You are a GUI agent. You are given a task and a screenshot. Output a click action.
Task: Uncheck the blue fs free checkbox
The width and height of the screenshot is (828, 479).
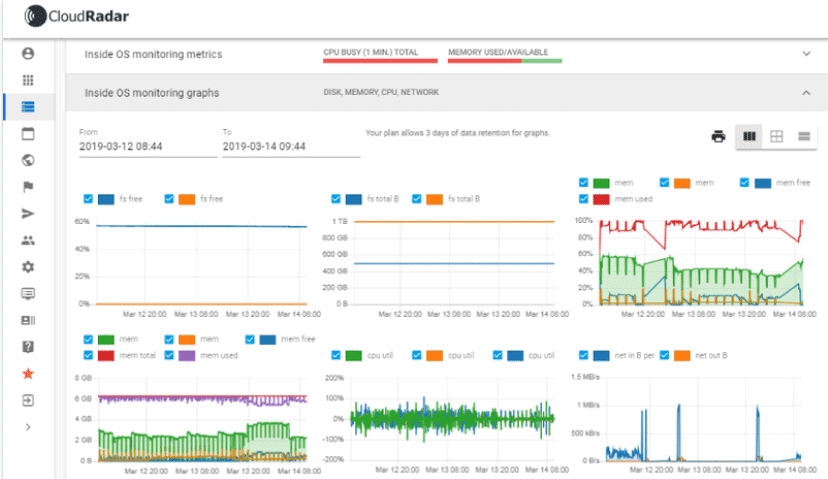88,199
